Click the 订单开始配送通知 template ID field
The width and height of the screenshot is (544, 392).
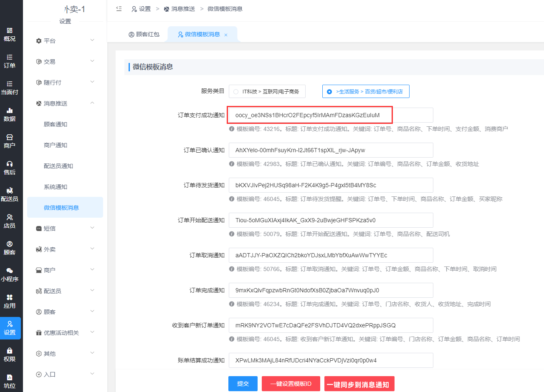331,220
